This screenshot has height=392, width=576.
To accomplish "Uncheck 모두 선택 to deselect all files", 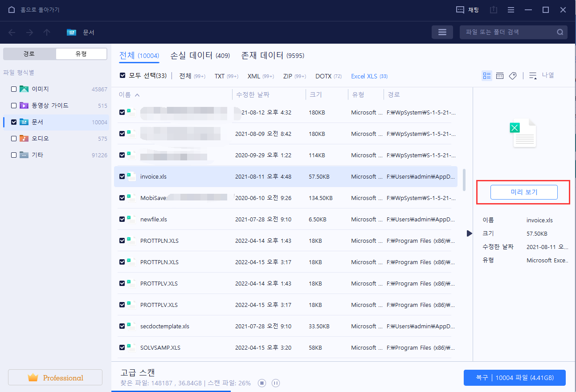I will click(x=122, y=75).
